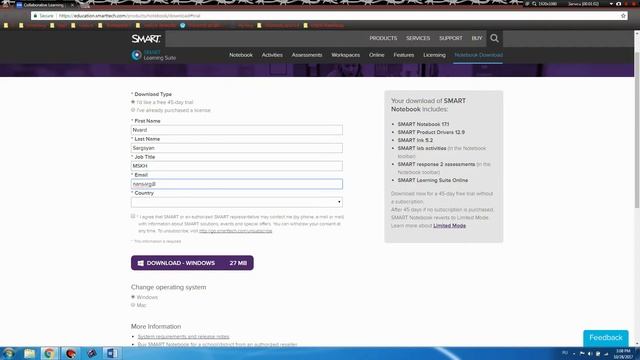Click the browser address bar URL
The height and width of the screenshot is (360, 640).
pos(129,16)
